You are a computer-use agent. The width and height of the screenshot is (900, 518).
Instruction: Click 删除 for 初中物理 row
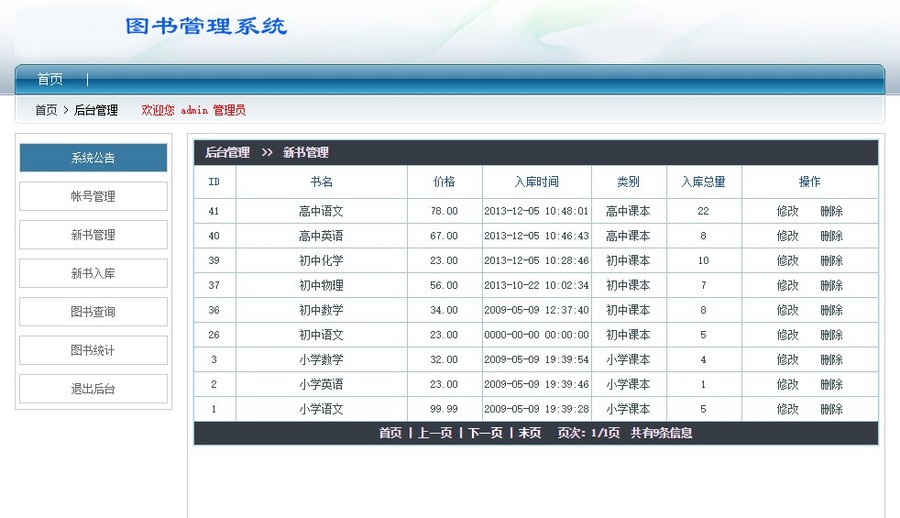coord(832,285)
